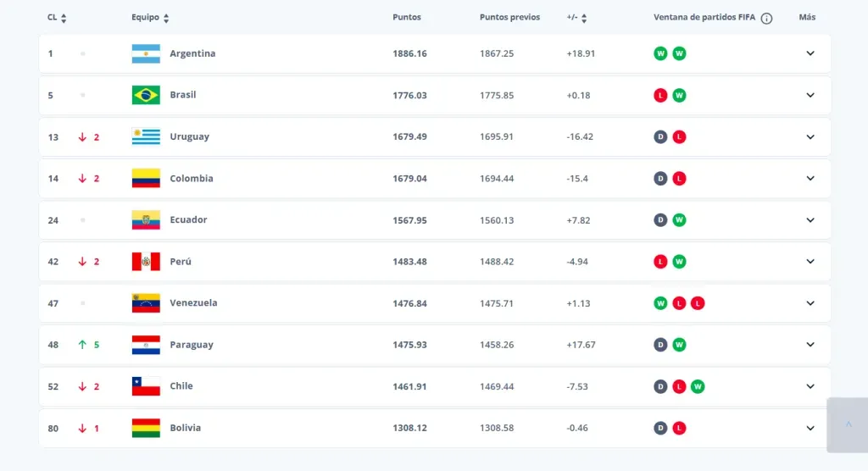Click the Chile flag icon
Viewport: 868px width, 471px height.
(146, 386)
